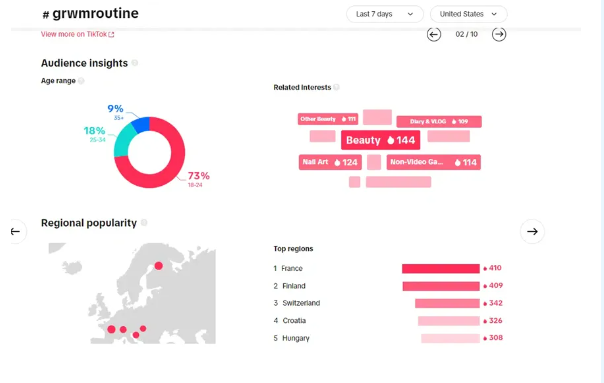Go to next hashtag with right carousel arrow
The height and width of the screenshot is (383, 604).
pyautogui.click(x=532, y=231)
